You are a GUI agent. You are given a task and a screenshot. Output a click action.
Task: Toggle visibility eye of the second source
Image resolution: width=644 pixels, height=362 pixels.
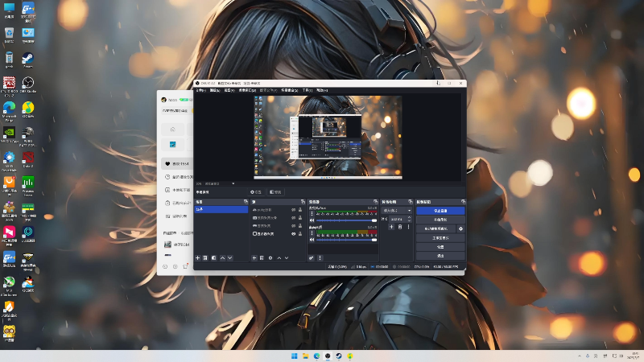(x=293, y=217)
